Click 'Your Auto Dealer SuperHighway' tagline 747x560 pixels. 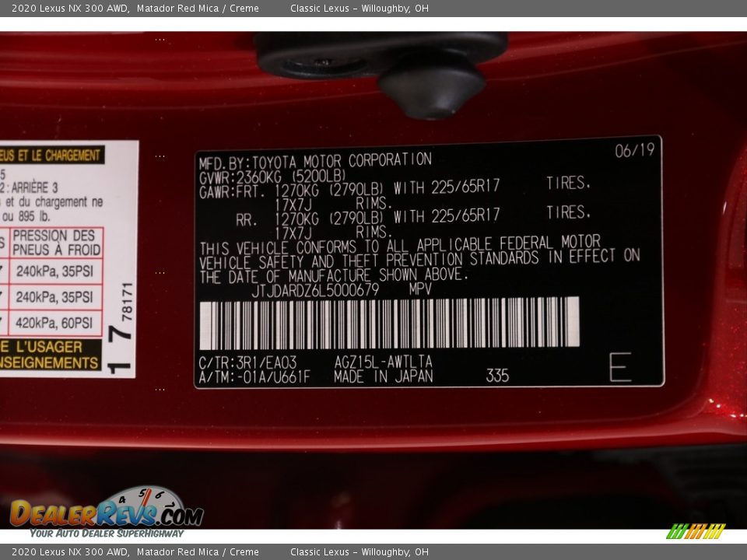[x=107, y=534]
